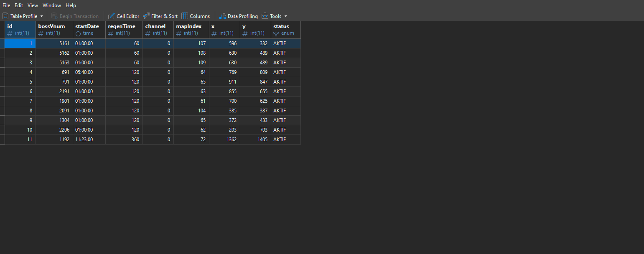Click the status cell AKTIF in row 11

pyautogui.click(x=286, y=140)
